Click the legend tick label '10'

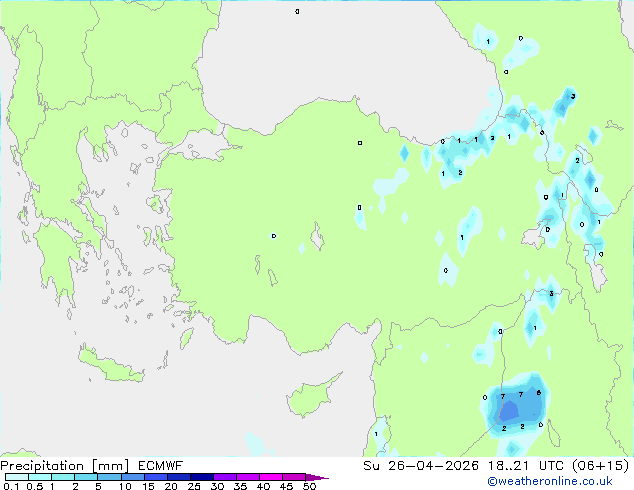tap(125, 486)
